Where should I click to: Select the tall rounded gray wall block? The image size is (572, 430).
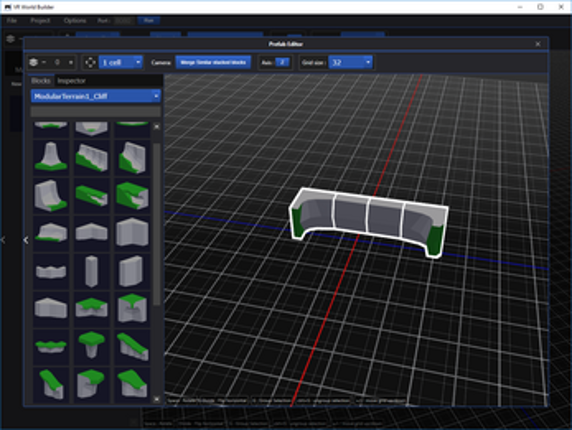[132, 271]
